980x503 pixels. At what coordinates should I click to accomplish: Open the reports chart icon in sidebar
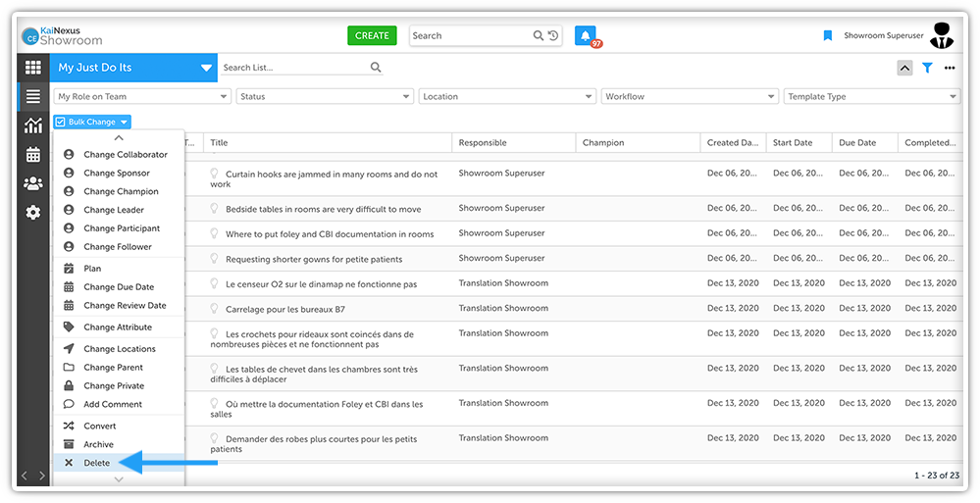[33, 125]
